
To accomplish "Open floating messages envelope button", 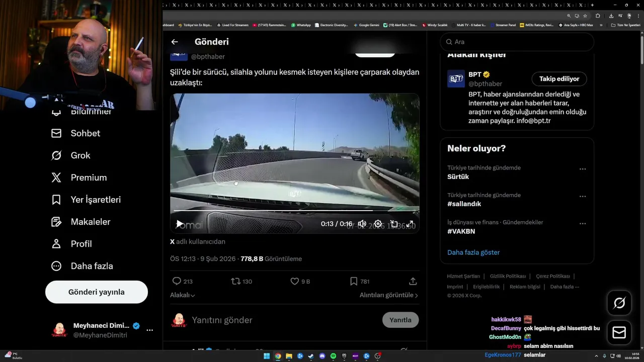I will (619, 332).
